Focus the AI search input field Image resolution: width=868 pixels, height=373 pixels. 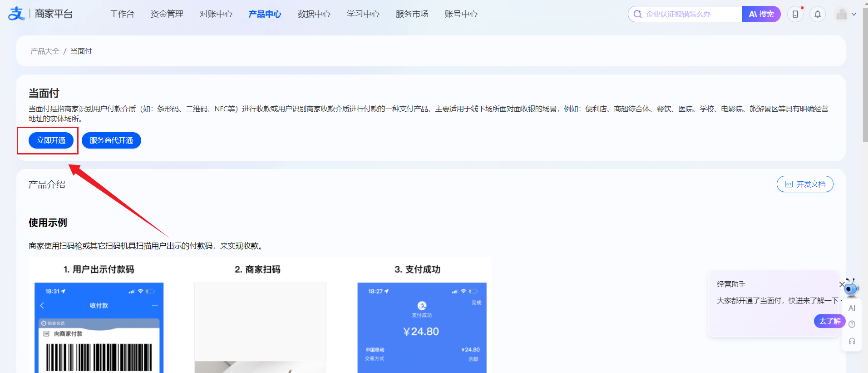tap(690, 14)
